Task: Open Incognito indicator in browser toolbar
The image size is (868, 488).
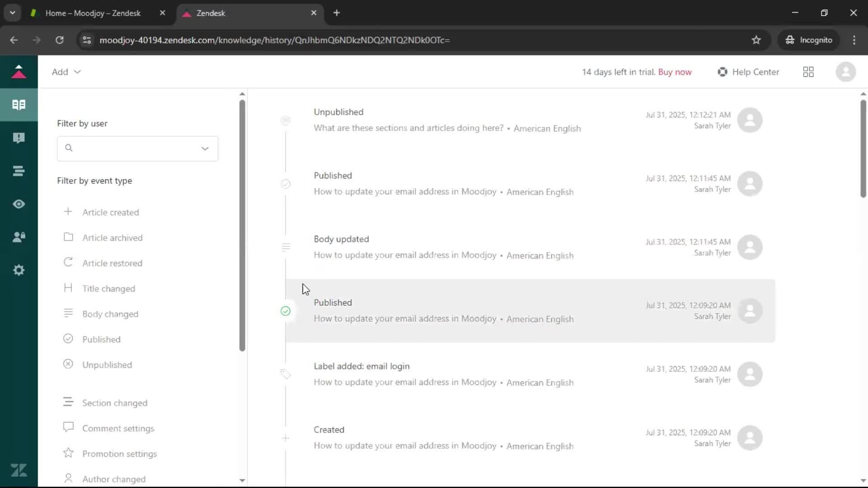Action: [809, 40]
